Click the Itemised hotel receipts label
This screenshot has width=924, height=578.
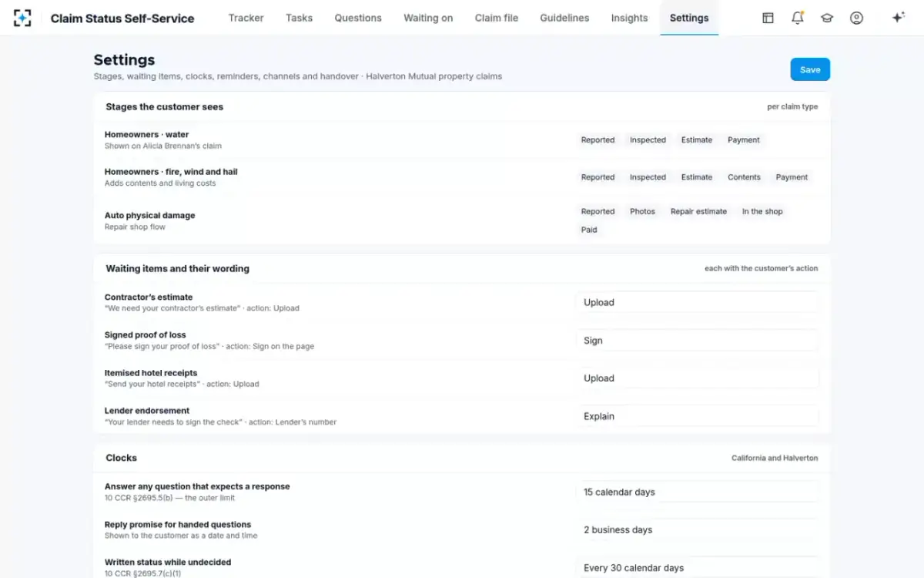[x=151, y=373]
